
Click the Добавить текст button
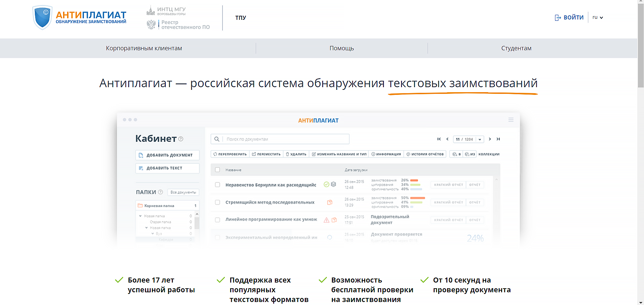click(167, 168)
